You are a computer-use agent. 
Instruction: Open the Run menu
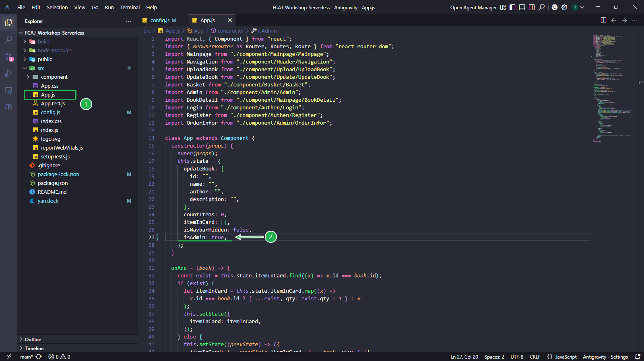coord(109,7)
